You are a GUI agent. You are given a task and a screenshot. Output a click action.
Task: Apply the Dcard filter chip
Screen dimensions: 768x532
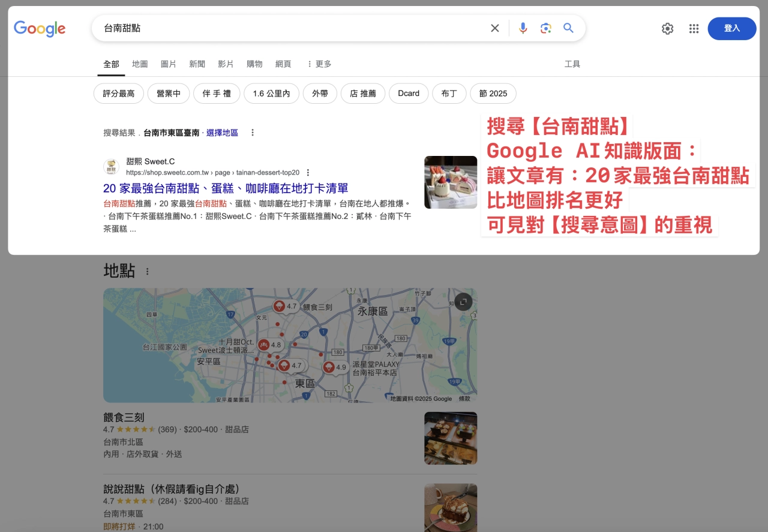[x=409, y=94]
